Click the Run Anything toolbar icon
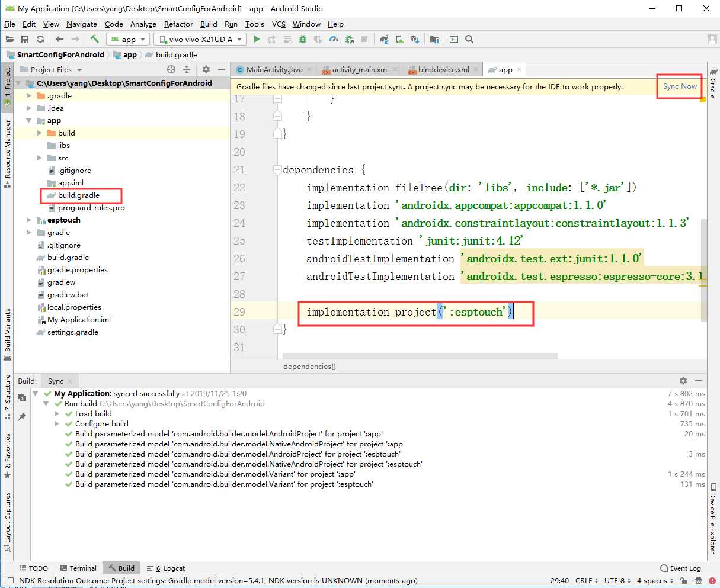This screenshot has width=720, height=588. pyautogui.click(x=454, y=39)
